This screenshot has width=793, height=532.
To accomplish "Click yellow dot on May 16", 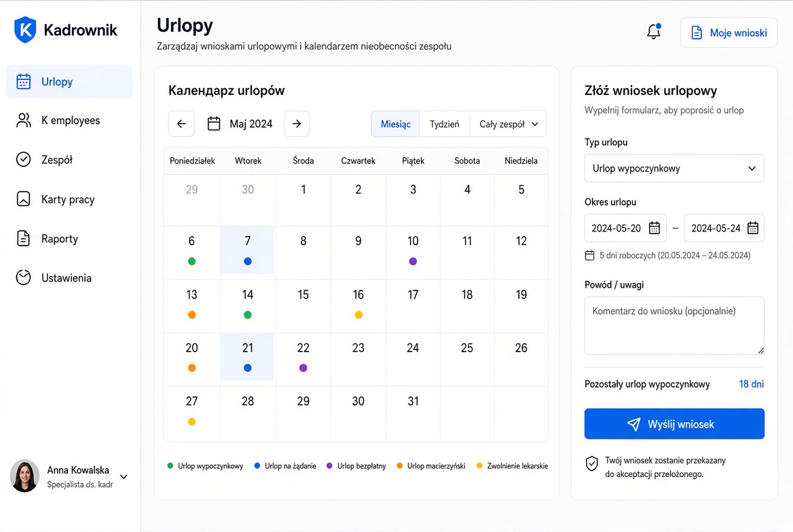I will [x=358, y=315].
